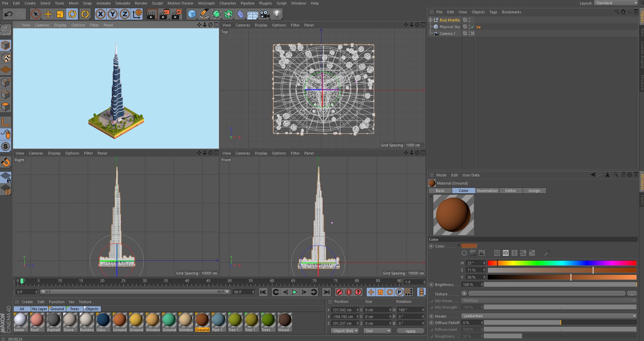The height and width of the screenshot is (341, 644).
Task: Switch to the Assign tab
Action: pyautogui.click(x=534, y=191)
